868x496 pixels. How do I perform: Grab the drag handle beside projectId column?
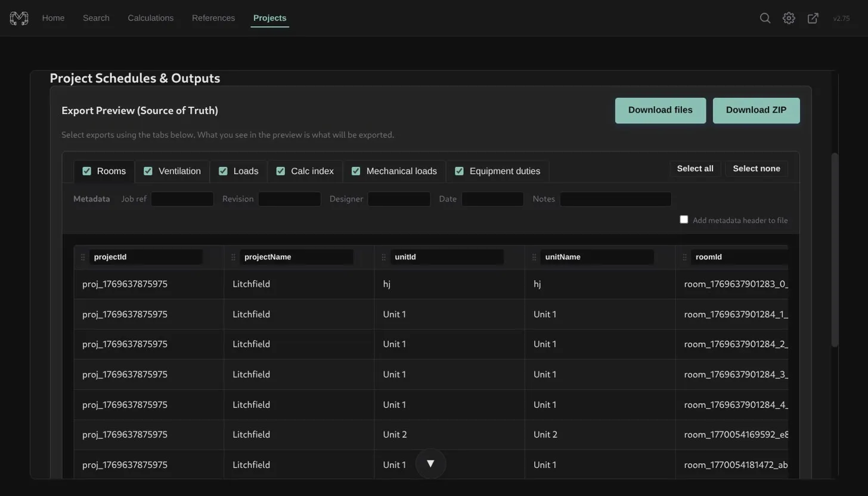pos(83,257)
